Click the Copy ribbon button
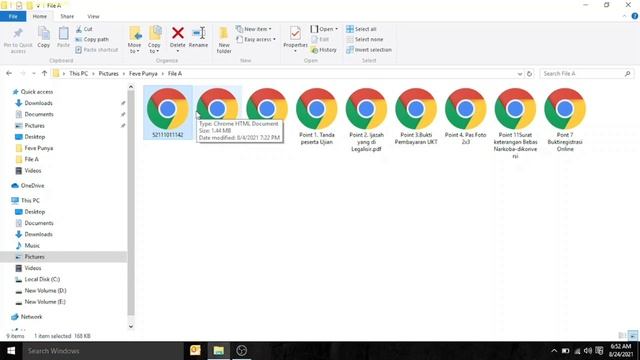Screen dimensions: 640x360 coord(44,38)
